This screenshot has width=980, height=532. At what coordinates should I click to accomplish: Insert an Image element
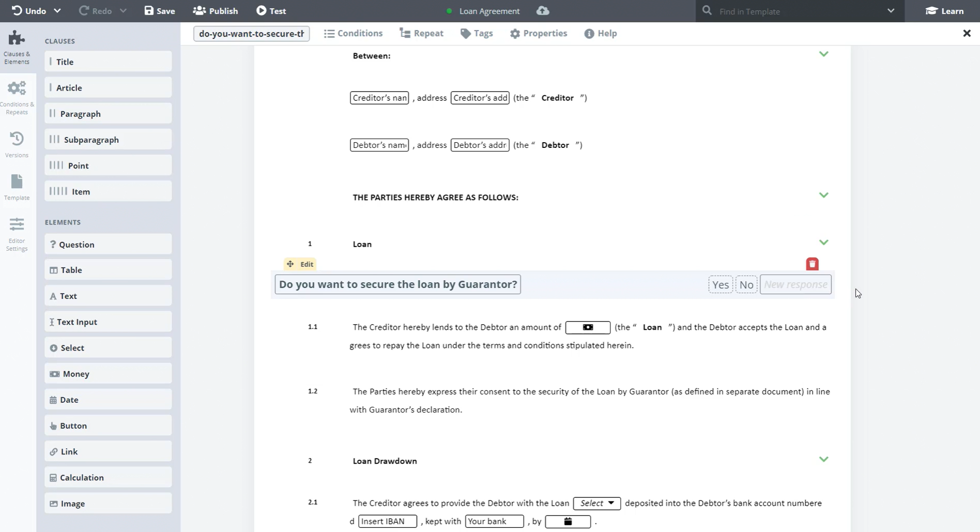(x=108, y=503)
